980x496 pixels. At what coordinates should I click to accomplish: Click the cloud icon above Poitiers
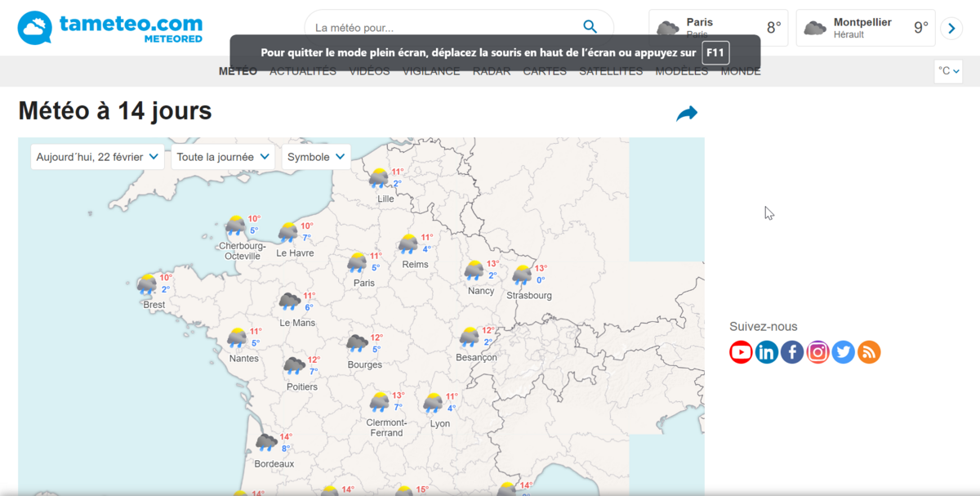(294, 365)
